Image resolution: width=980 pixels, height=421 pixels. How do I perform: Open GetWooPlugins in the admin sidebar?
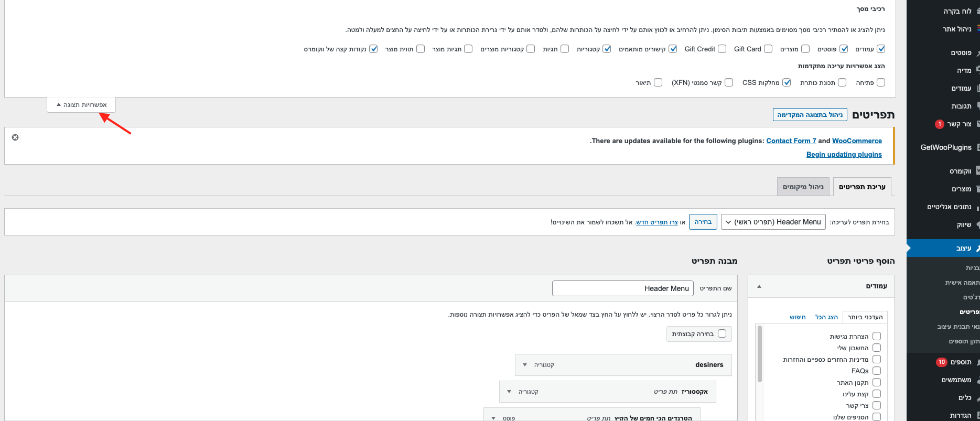[945, 147]
